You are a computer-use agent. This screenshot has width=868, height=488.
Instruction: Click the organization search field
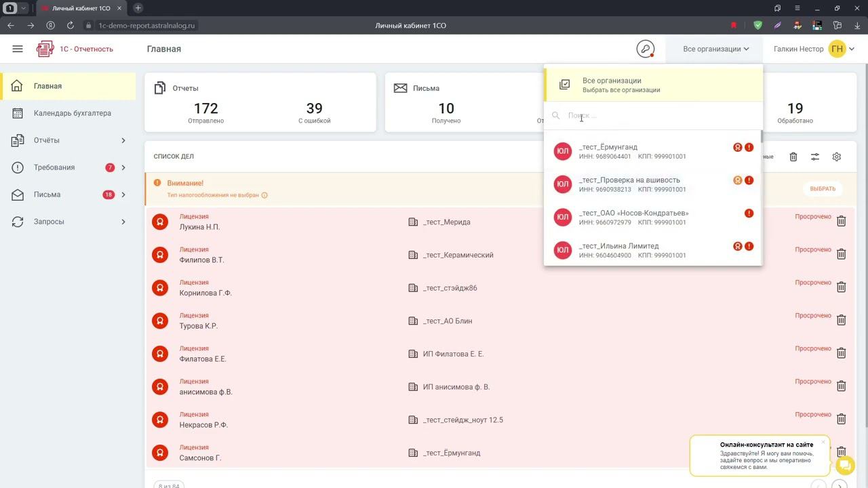[x=653, y=116]
